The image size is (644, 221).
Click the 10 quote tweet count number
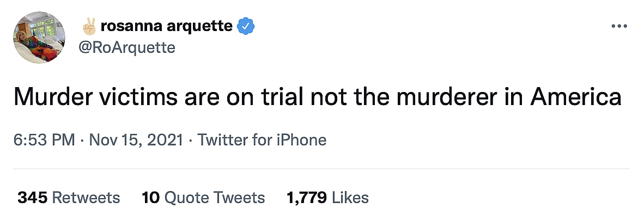[x=150, y=197]
